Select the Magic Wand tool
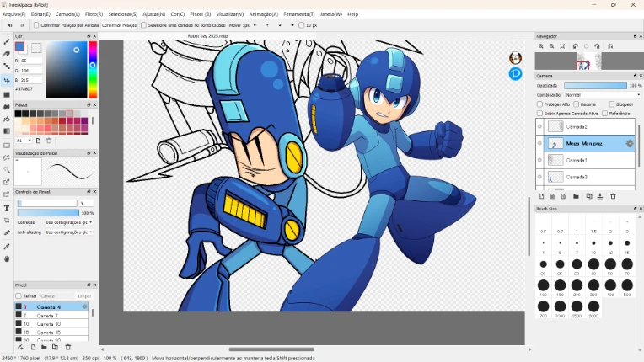644x362 pixels. 7,170
